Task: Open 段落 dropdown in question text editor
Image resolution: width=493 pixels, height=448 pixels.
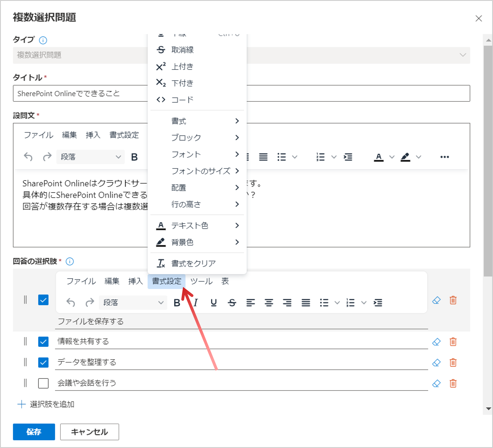Action: [x=91, y=157]
